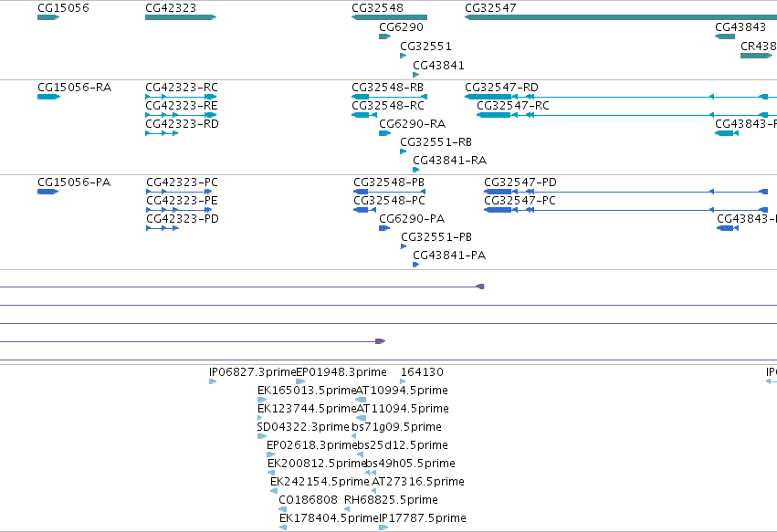This screenshot has height=532, width=777.
Task: Select the CG42323-PD protein feature
Action: 163,228
